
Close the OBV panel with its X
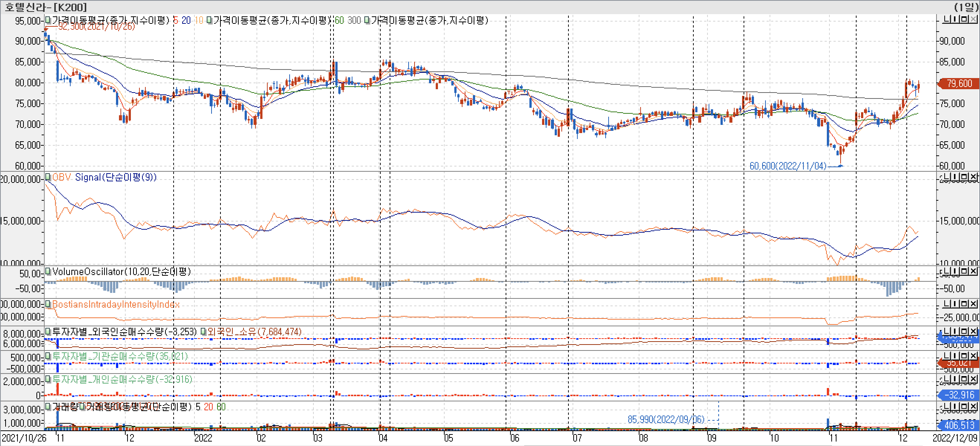pos(973,177)
